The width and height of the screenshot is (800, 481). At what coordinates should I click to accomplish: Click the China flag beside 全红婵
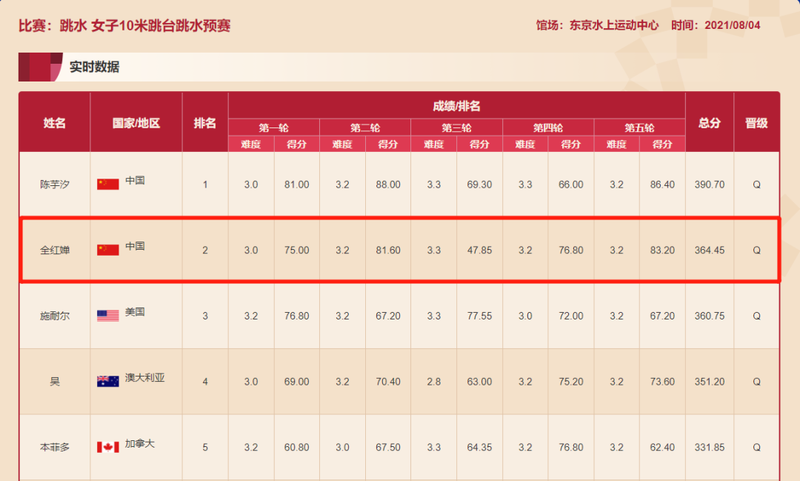pos(107,249)
